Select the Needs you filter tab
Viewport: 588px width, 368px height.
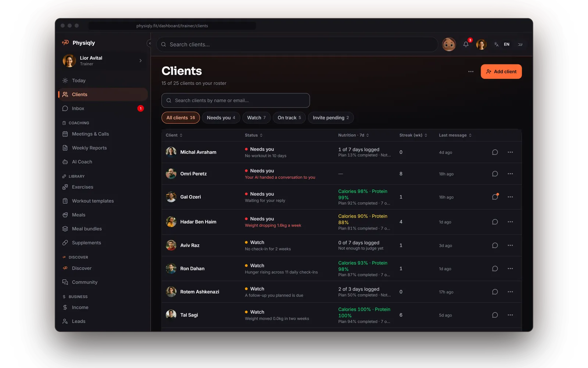pos(221,118)
